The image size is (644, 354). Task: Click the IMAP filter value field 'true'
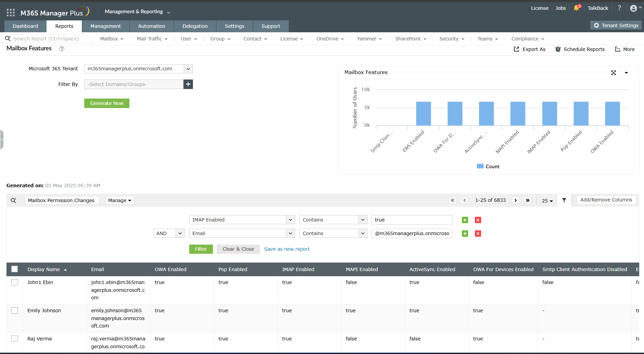tap(412, 220)
